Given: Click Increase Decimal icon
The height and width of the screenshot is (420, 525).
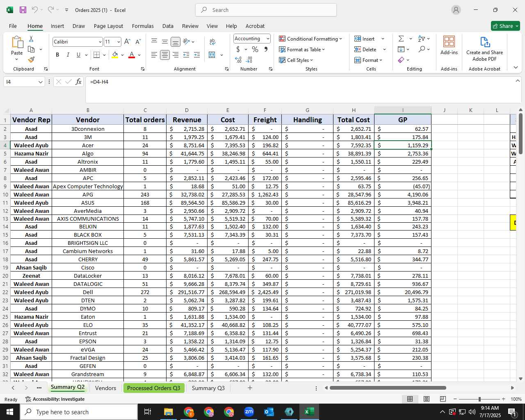Looking at the screenshot, I should [x=238, y=60].
